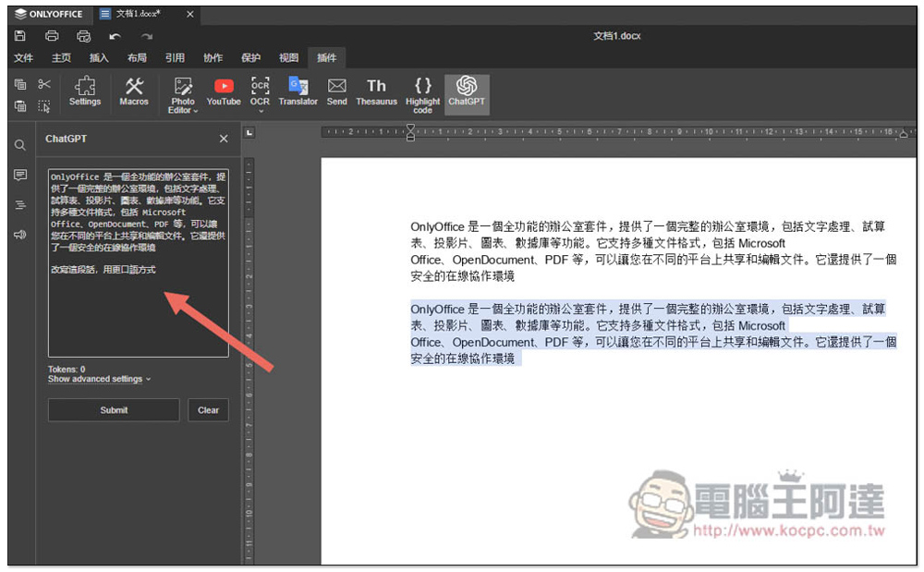Select the 插件 tab

pos(326,57)
